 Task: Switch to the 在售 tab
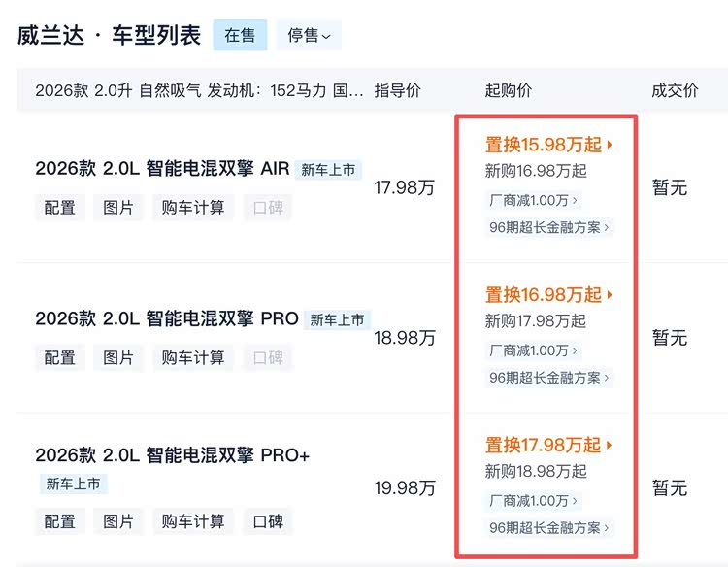pos(240,35)
